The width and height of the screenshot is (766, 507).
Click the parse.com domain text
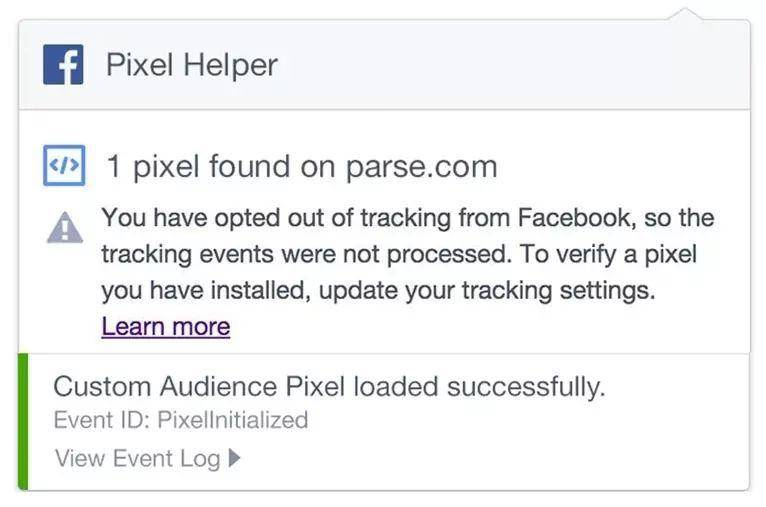[421, 167]
